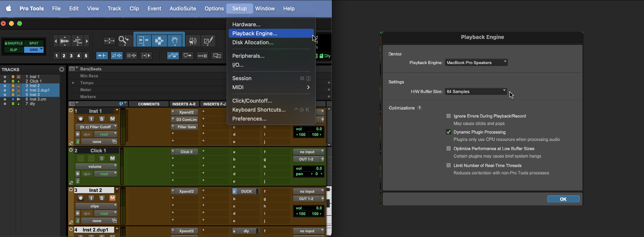This screenshot has height=237, width=644.
Task: Open Inst 1 automation mode read dropdown
Action: tap(106, 134)
